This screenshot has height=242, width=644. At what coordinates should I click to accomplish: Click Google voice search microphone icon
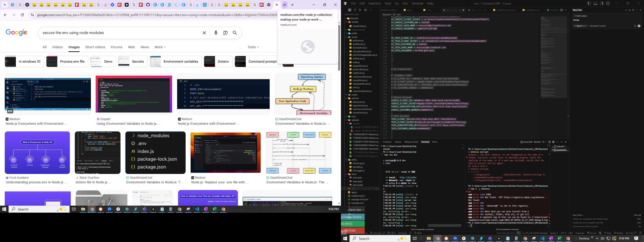216,33
